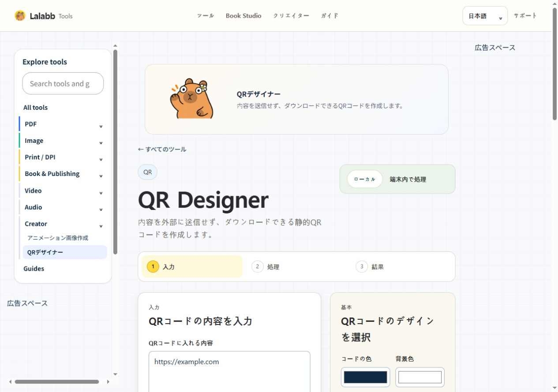Click the top-right 広告スペース text

(495, 48)
